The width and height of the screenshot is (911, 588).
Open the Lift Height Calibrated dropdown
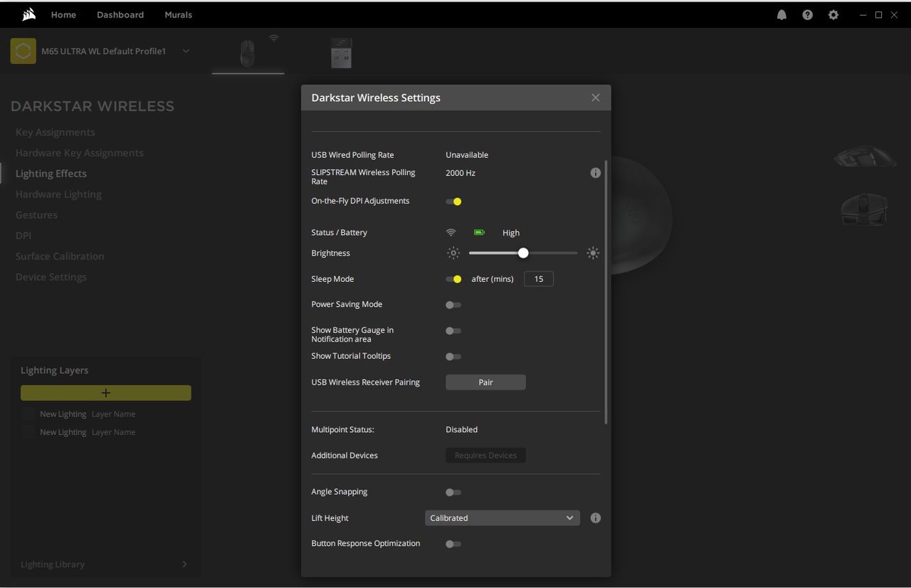click(x=502, y=518)
